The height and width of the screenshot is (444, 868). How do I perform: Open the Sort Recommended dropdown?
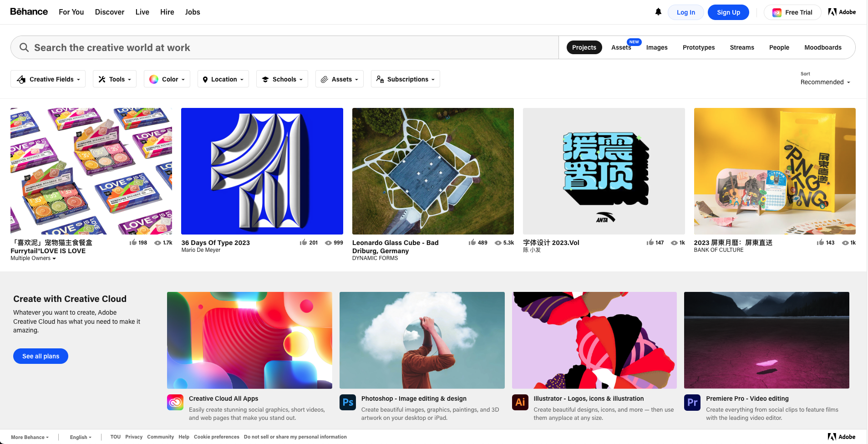[824, 82]
